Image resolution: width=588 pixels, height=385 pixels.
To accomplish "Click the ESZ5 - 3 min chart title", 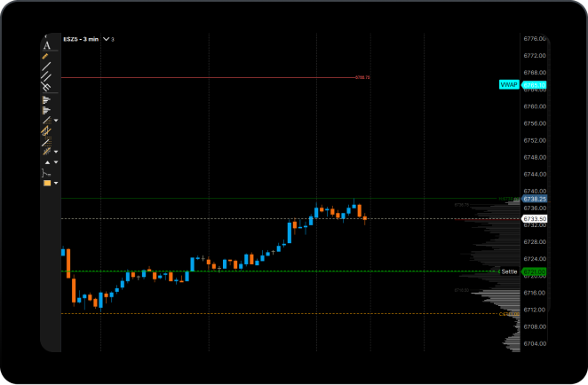I will coord(81,39).
